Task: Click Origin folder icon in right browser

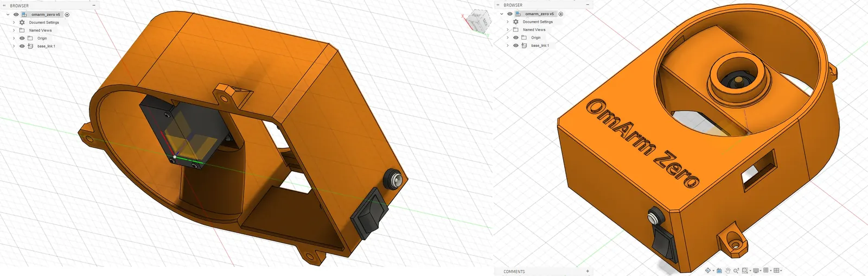Action: (x=524, y=37)
